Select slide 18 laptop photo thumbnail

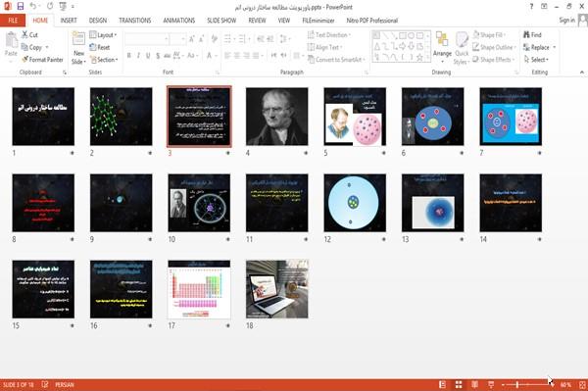click(276, 289)
